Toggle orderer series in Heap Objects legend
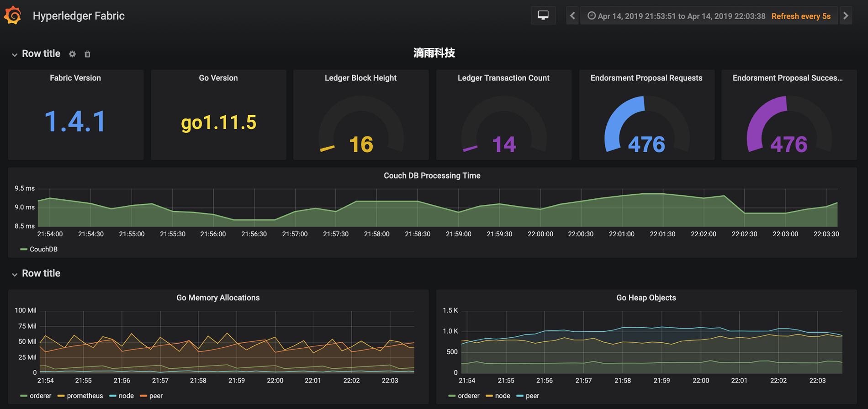The height and width of the screenshot is (409, 868). click(x=469, y=396)
